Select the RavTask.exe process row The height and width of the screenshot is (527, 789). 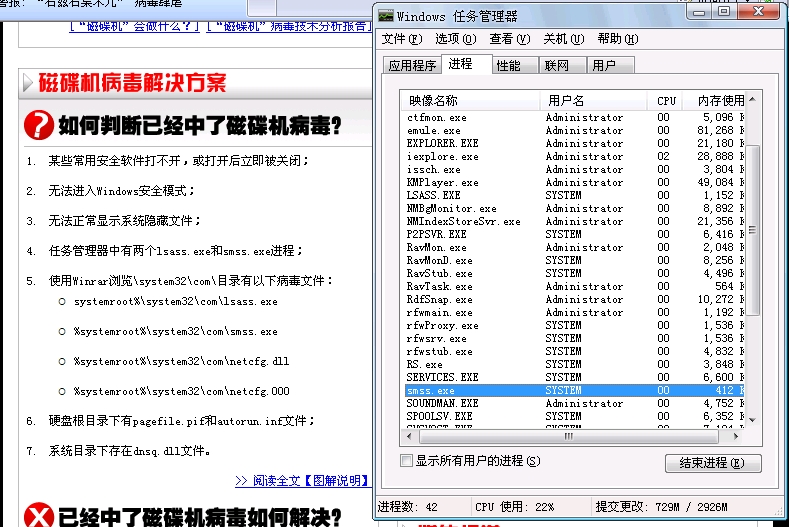coord(574,286)
